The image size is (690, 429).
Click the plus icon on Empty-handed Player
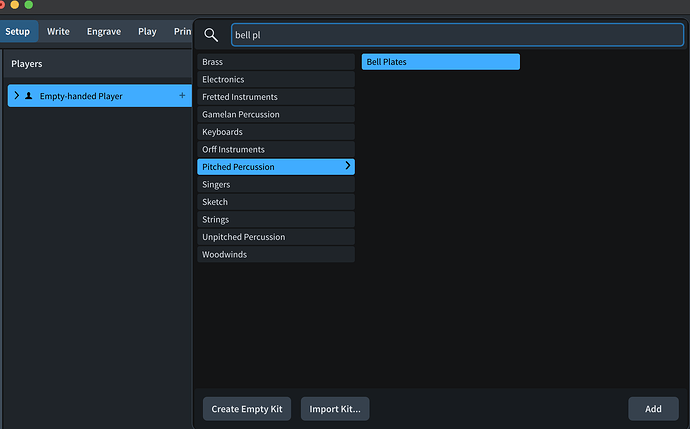click(182, 96)
